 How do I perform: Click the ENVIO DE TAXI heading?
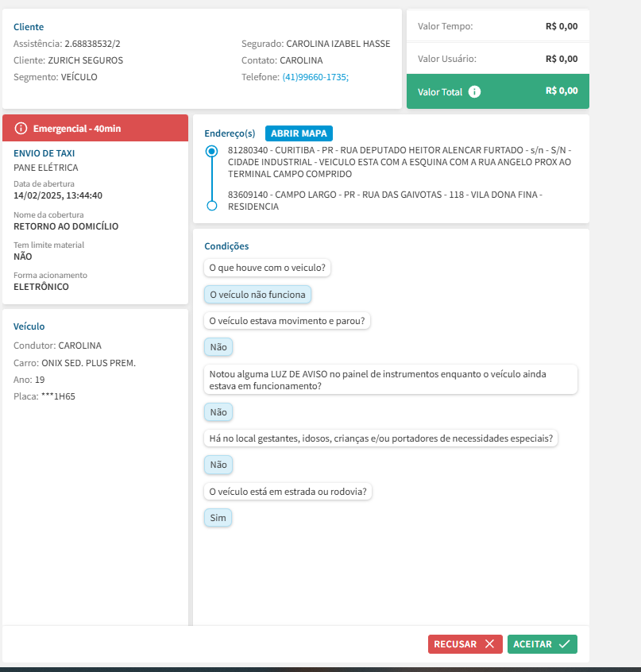44,153
